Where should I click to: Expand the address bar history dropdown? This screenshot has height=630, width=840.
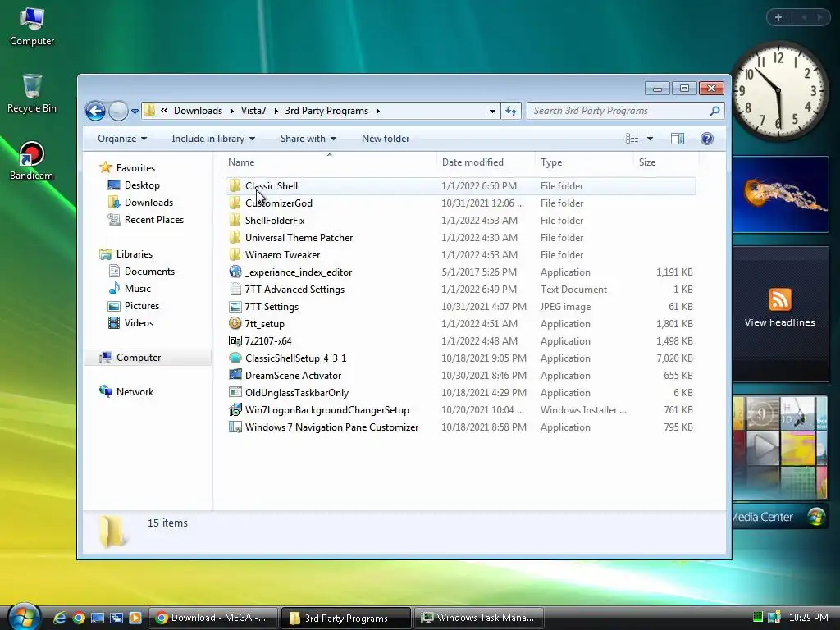pyautogui.click(x=492, y=111)
